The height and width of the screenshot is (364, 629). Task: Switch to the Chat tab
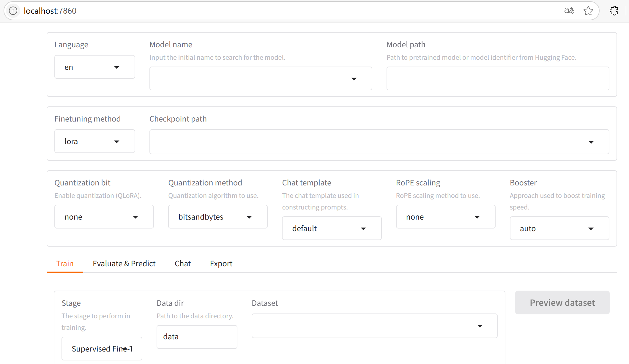click(182, 264)
